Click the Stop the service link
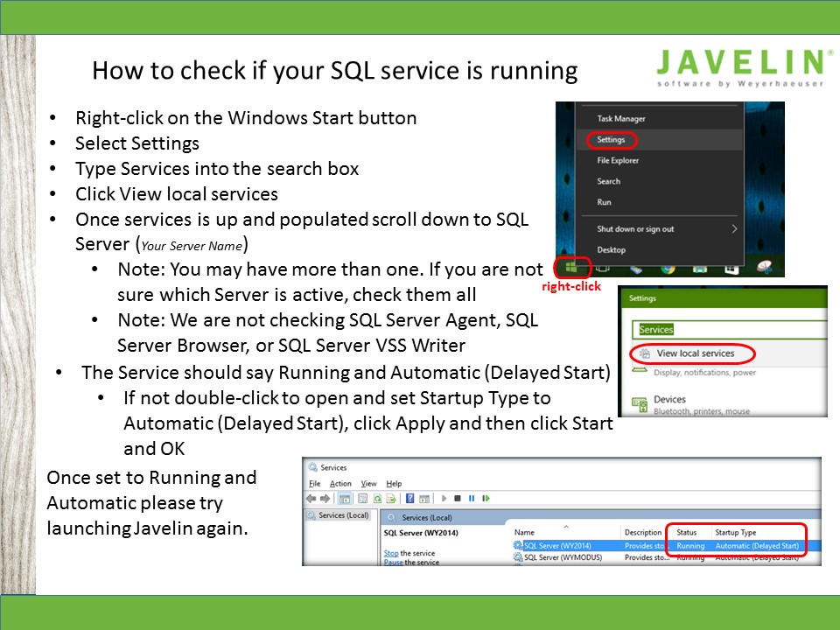840x630 pixels. [393, 553]
